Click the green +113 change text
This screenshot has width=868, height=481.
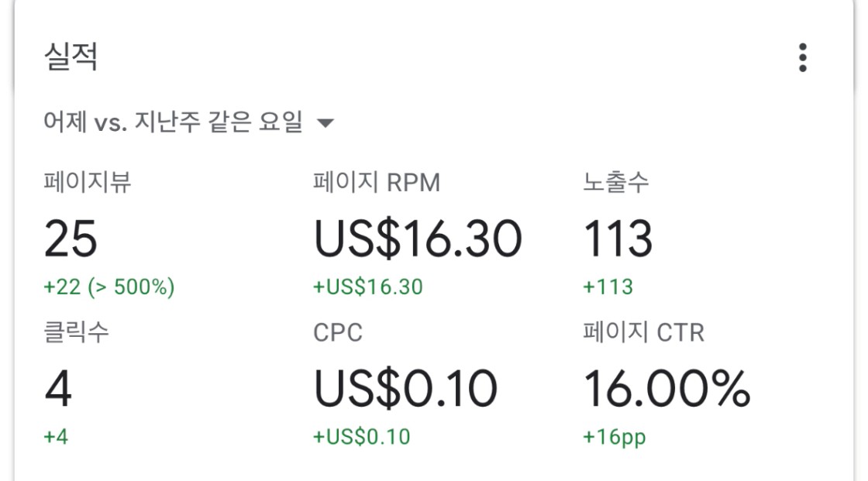(608, 287)
